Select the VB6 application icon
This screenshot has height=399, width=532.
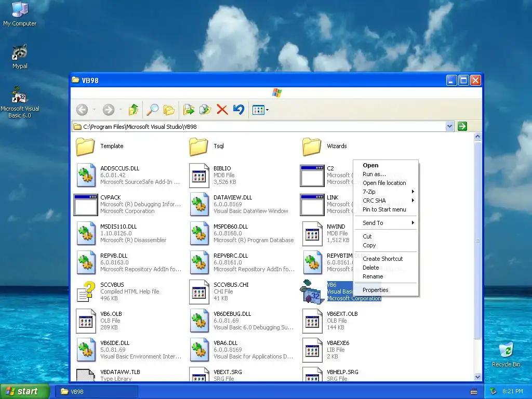(x=312, y=292)
